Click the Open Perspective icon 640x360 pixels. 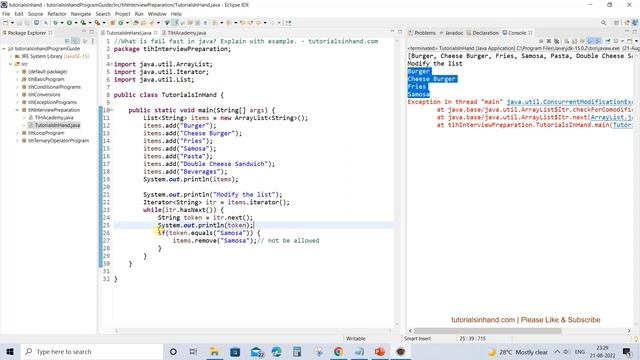click(616, 23)
